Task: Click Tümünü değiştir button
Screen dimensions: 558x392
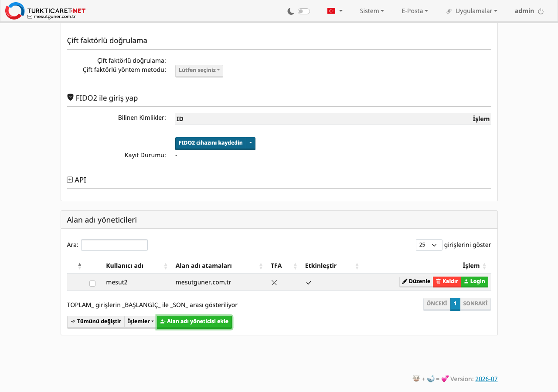Action: 96,321
